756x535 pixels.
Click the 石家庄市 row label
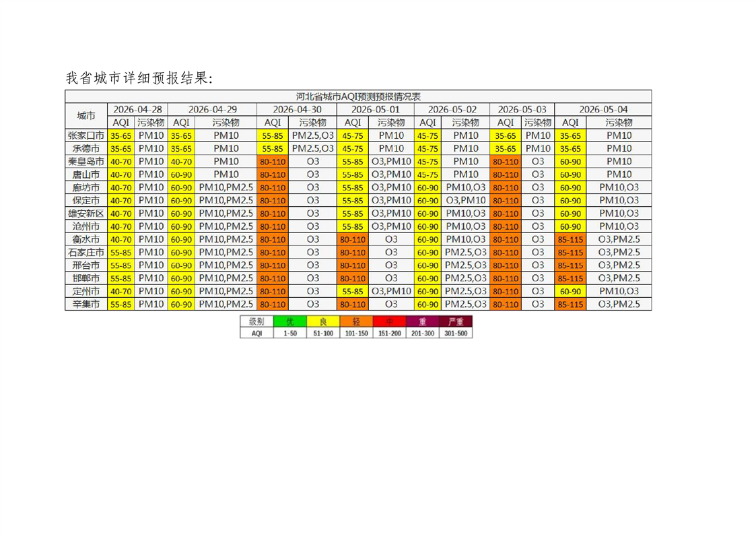[x=86, y=252]
